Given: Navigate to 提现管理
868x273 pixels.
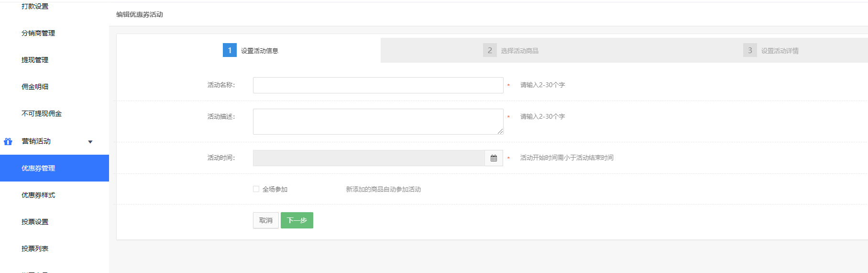Looking at the screenshot, I should pos(35,60).
